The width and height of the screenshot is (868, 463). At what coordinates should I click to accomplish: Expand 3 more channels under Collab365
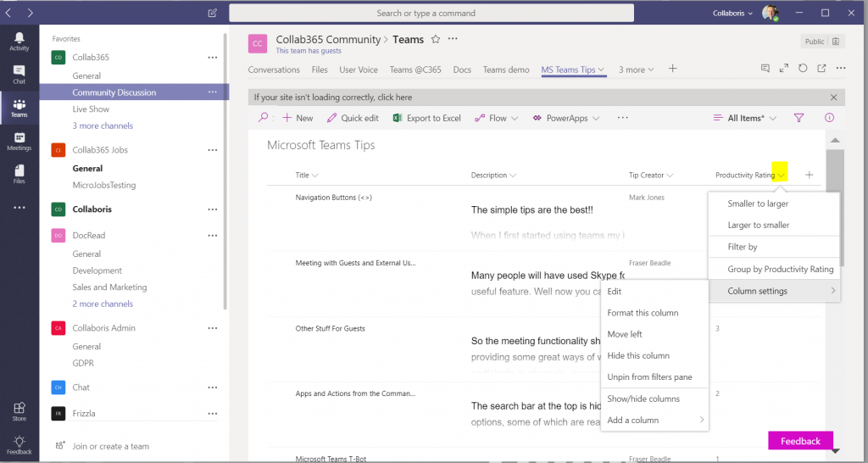coord(103,126)
